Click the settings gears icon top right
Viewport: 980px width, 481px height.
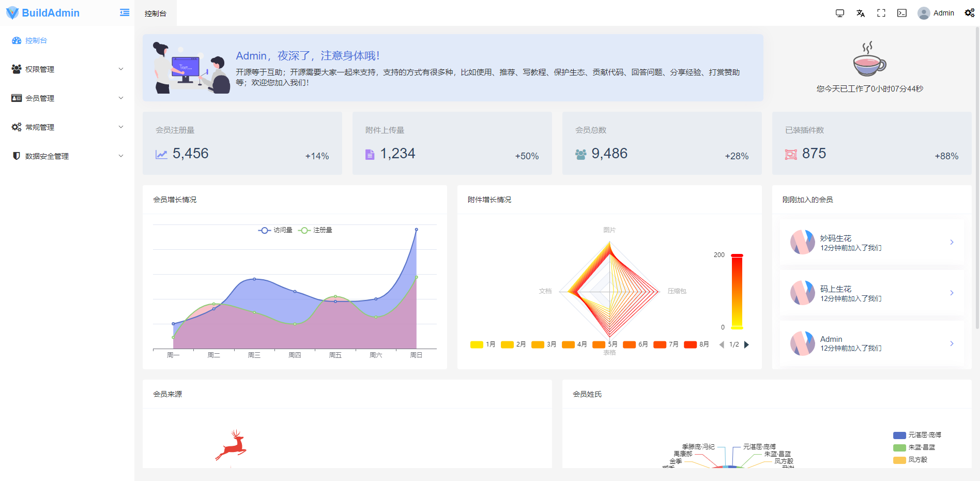(x=969, y=12)
